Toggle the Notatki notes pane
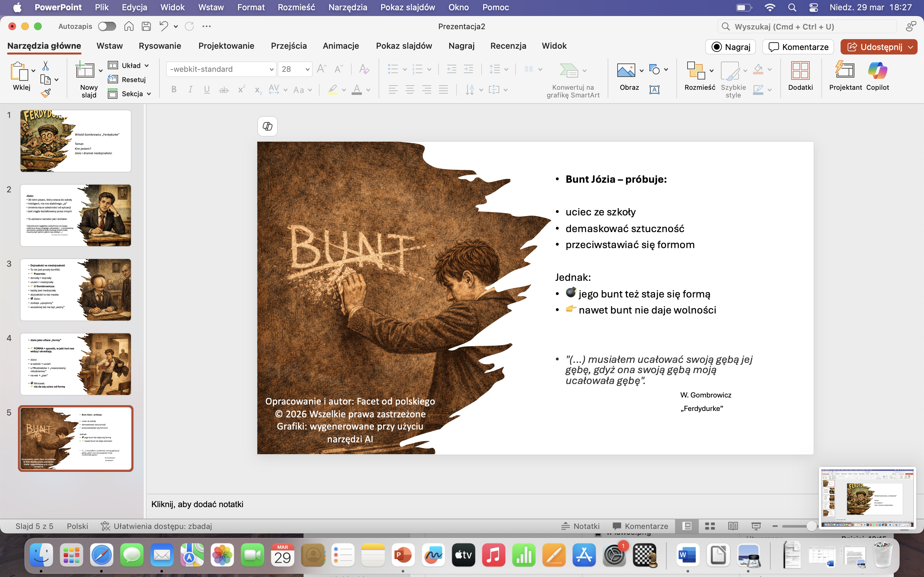Image resolution: width=924 pixels, height=577 pixels. coord(580,526)
